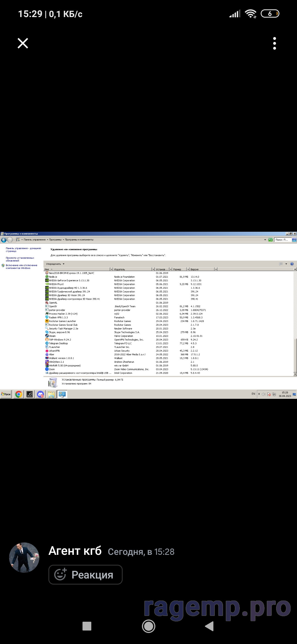Click the search magnifier icon

tap(294, 240)
